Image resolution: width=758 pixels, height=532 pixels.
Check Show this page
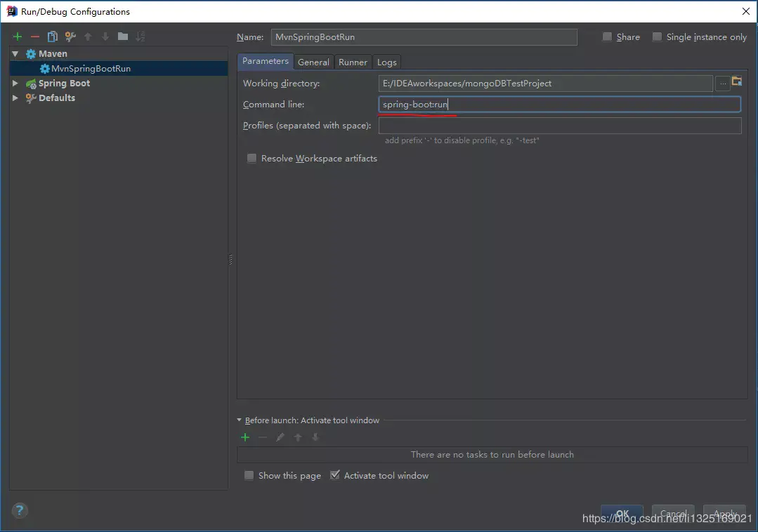249,476
